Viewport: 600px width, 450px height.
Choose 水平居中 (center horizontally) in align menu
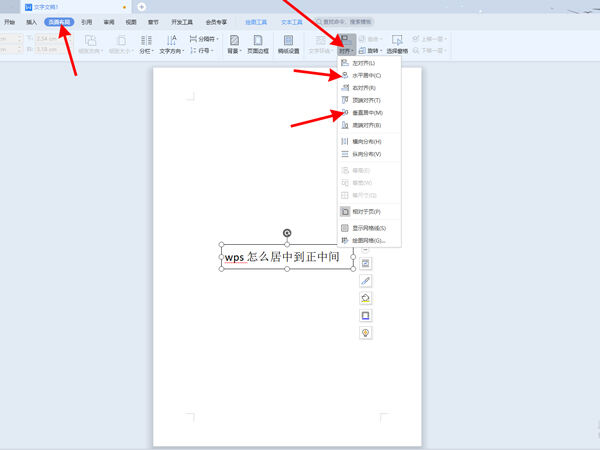pyautogui.click(x=366, y=75)
